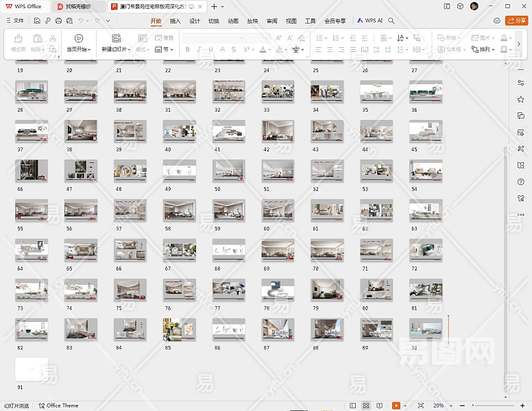Open the 排列 arrange dropdown

click(485, 49)
